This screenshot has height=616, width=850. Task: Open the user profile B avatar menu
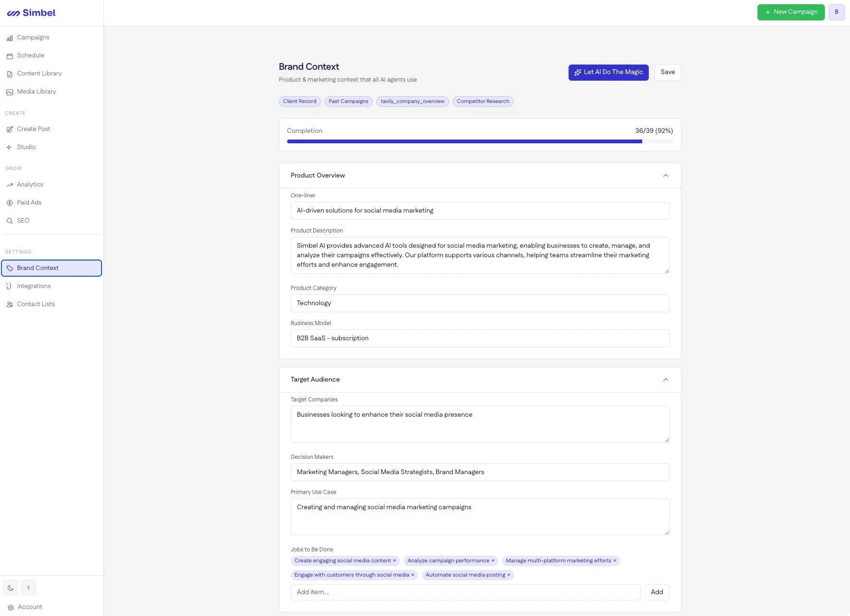pos(836,12)
